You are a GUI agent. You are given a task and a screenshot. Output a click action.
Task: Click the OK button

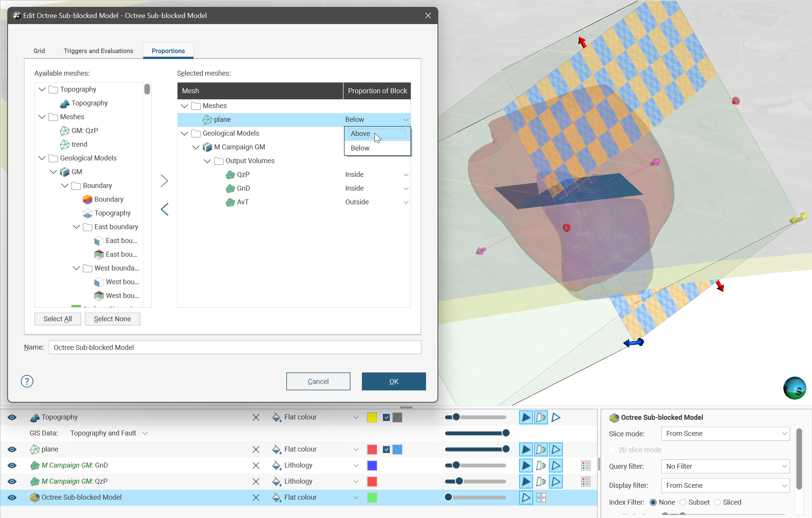[394, 381]
